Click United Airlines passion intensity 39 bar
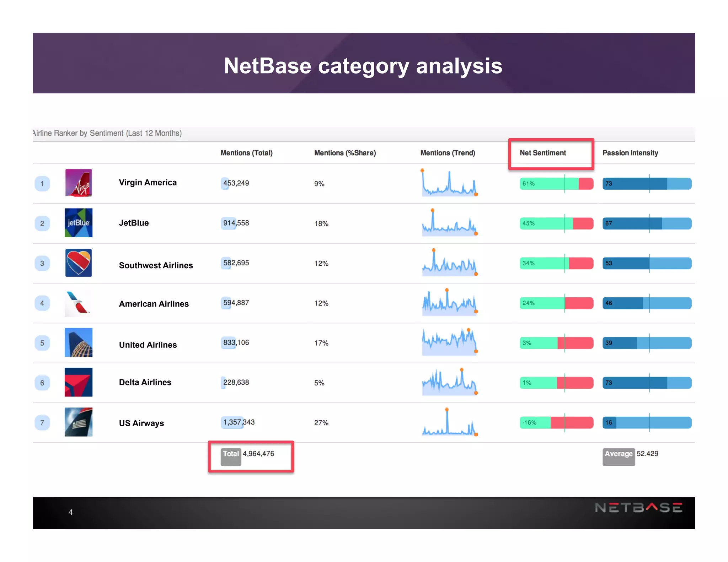This screenshot has width=728, height=562. point(647,343)
